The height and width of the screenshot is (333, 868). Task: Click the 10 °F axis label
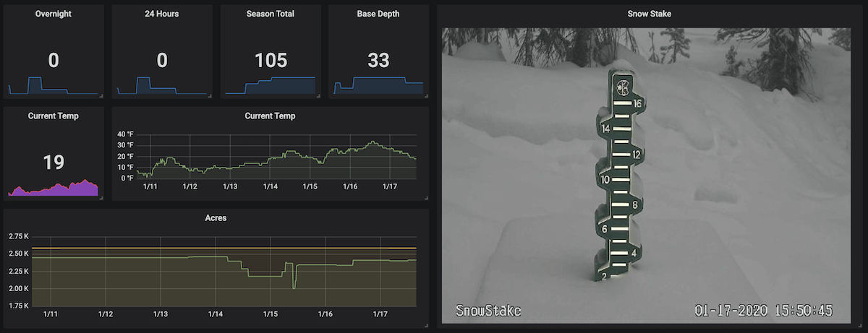pos(125,167)
